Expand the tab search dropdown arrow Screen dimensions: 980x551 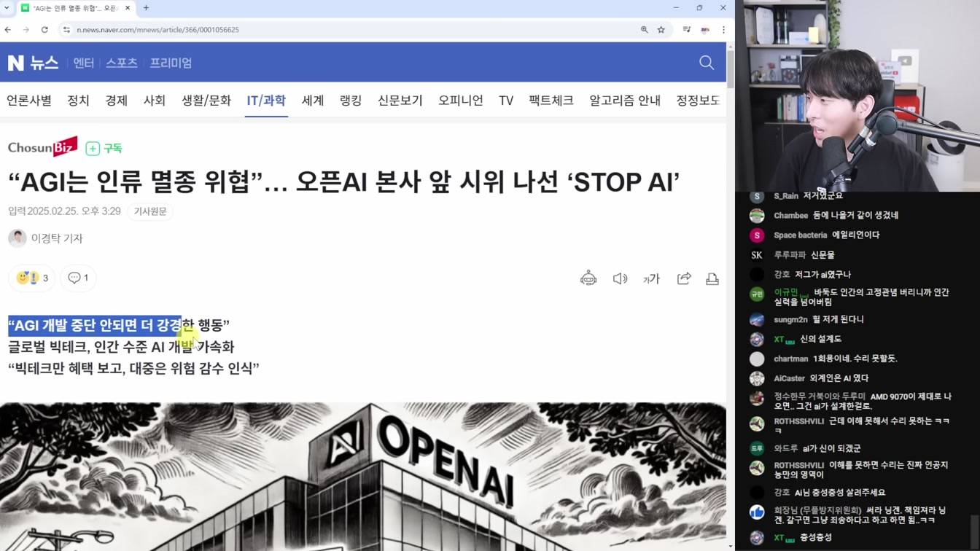(x=7, y=8)
